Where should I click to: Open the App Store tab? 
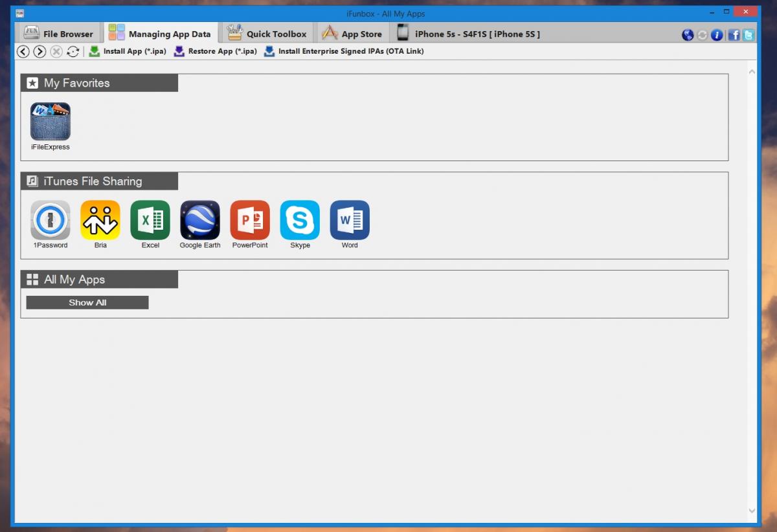tap(352, 34)
